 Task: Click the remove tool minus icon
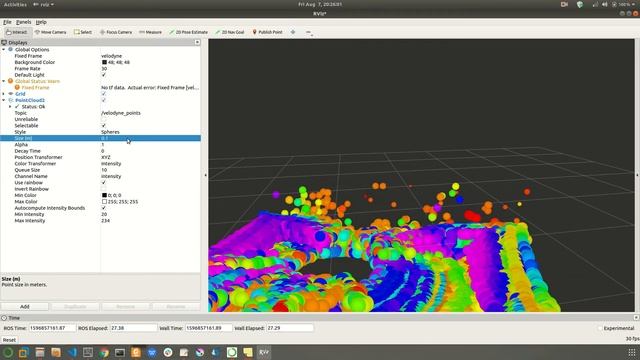pyautogui.click(x=309, y=32)
